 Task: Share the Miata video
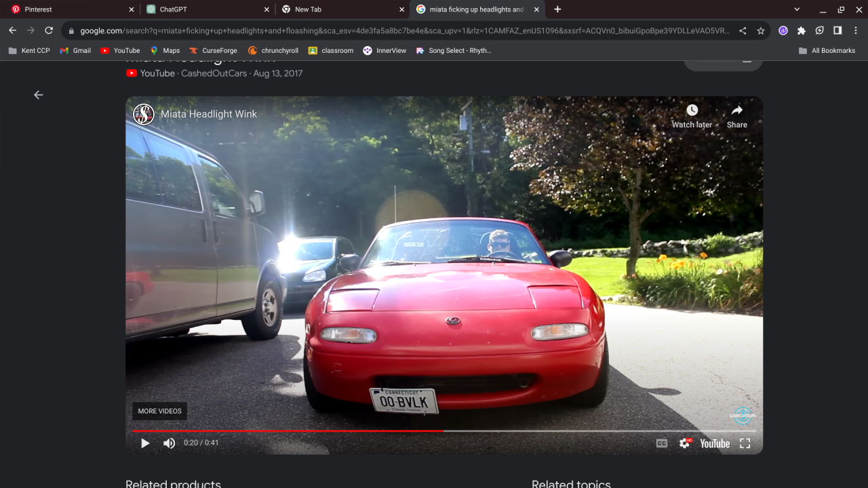736,115
